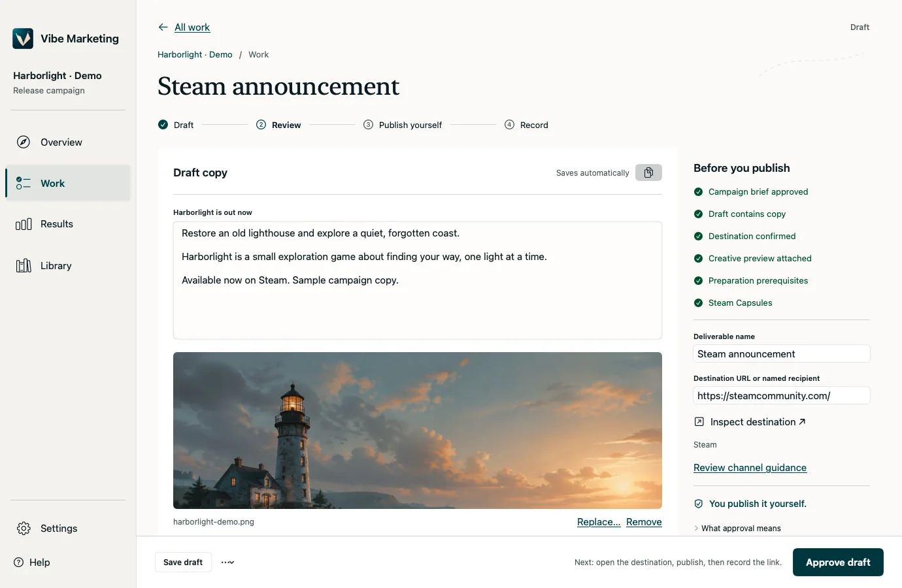The width and height of the screenshot is (902, 588).
Task: Click the step 4 Record circle icon
Action: coord(509,124)
